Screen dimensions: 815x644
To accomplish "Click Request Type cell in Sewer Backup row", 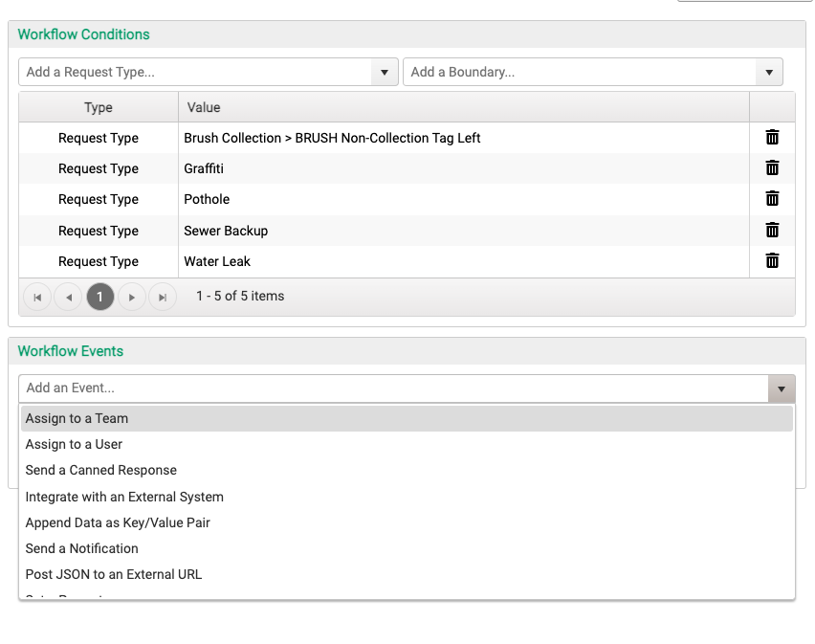I will (x=99, y=231).
